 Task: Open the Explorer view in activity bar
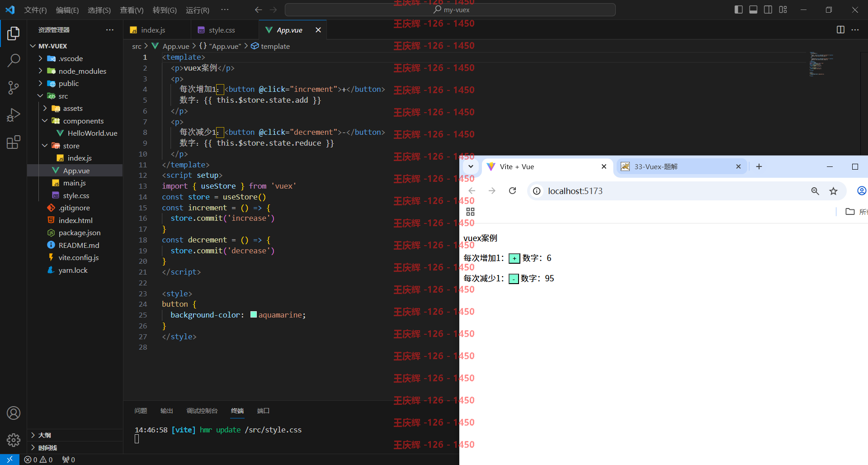[x=14, y=33]
